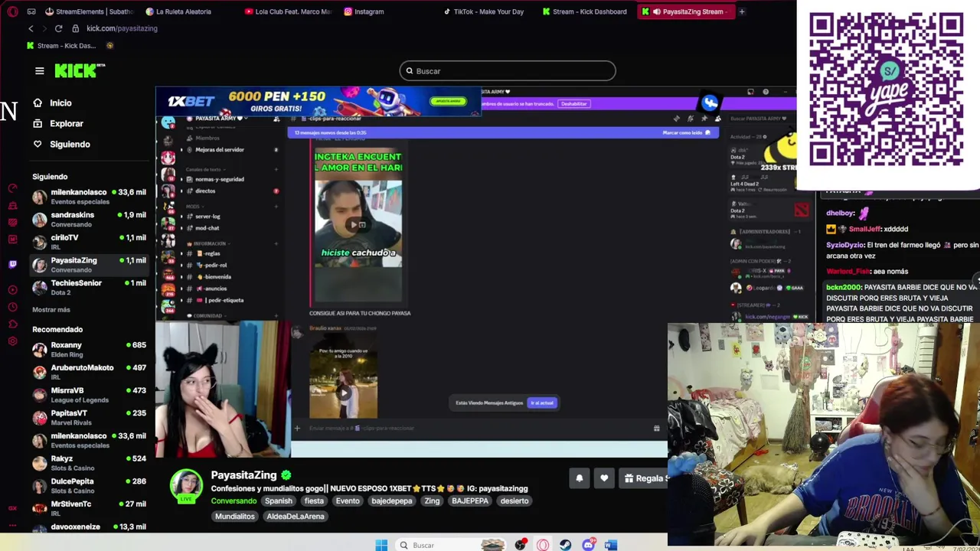Open Opera GX from the taskbar
This screenshot has width=980, height=551.
(543, 545)
